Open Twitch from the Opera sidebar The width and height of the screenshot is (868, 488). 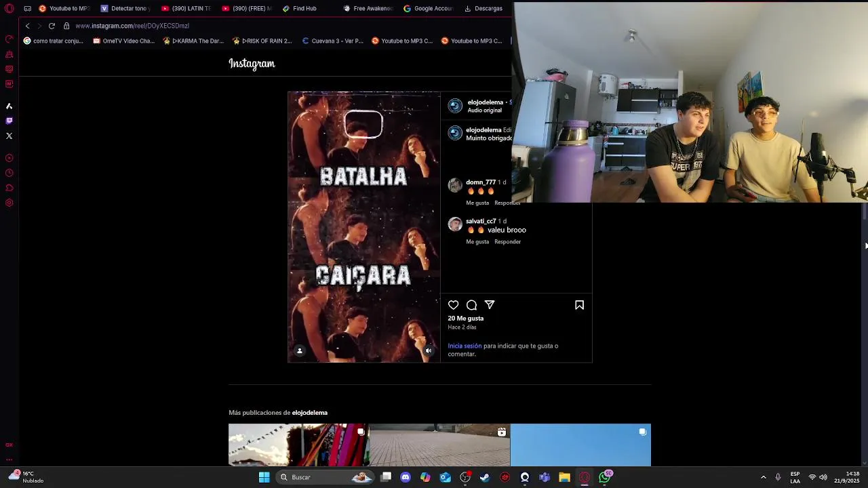9,121
